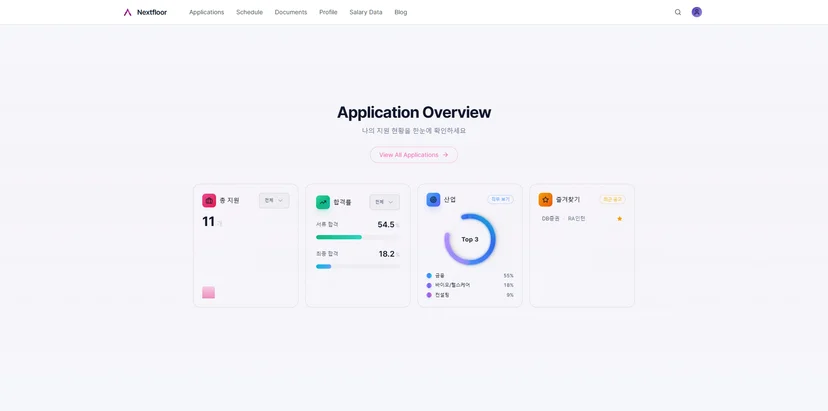This screenshot has height=411, width=828.
Task: Click the Nextfloor brand name
Action: pos(152,12)
